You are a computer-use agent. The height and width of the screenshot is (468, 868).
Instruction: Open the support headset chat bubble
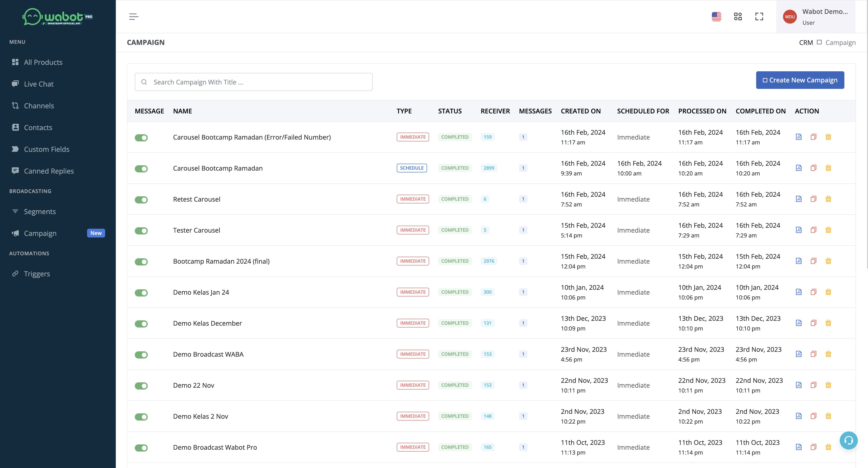point(849,440)
